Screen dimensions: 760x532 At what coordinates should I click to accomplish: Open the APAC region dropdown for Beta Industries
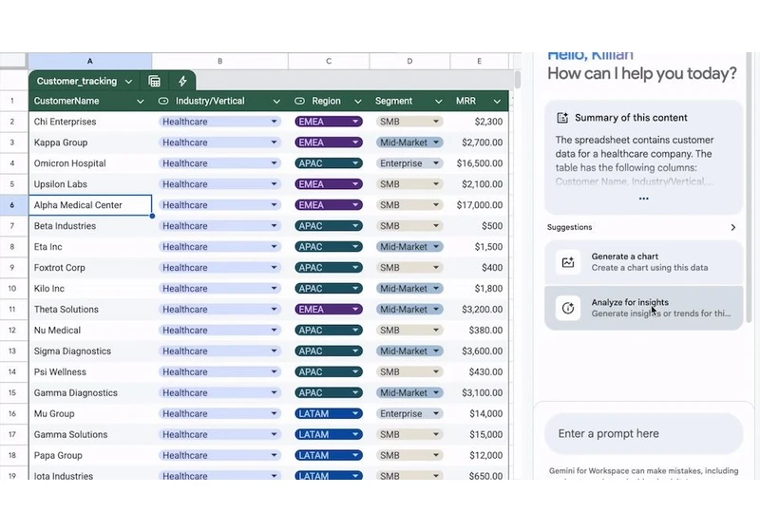click(355, 226)
